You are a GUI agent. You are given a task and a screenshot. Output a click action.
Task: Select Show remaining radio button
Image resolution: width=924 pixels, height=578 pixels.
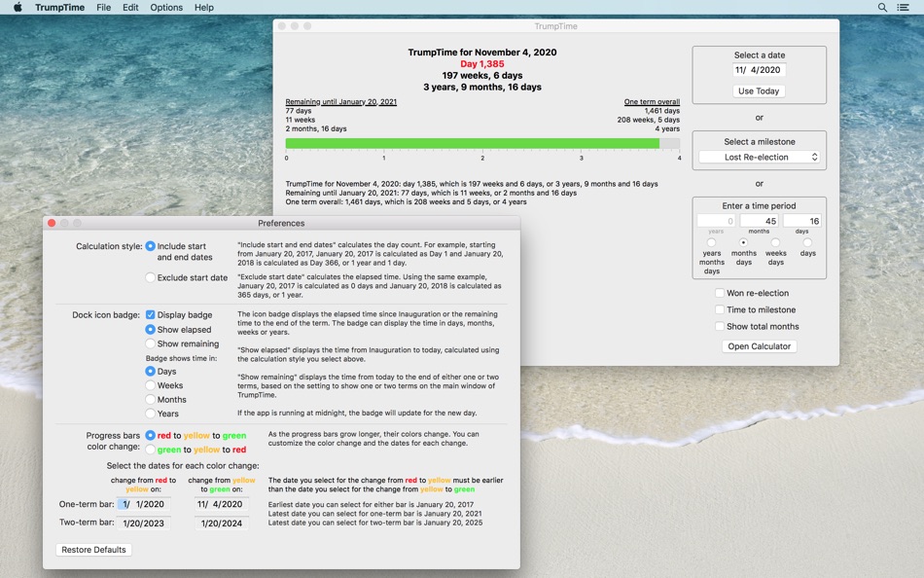(x=150, y=343)
